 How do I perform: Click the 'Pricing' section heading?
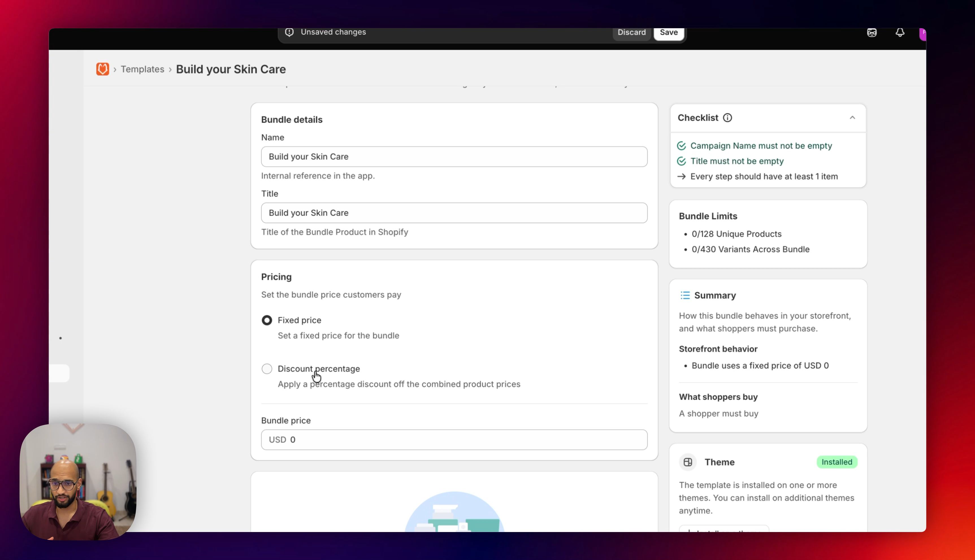pos(276,277)
